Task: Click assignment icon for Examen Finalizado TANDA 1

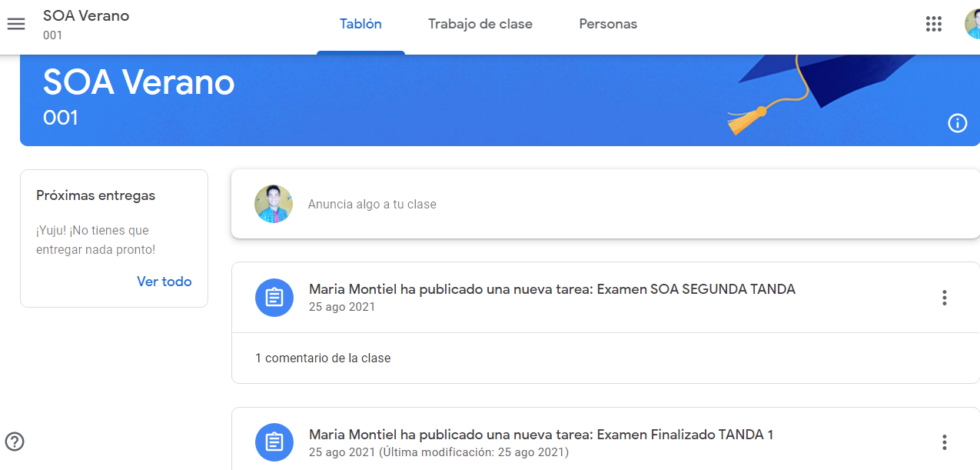Action: click(x=274, y=442)
